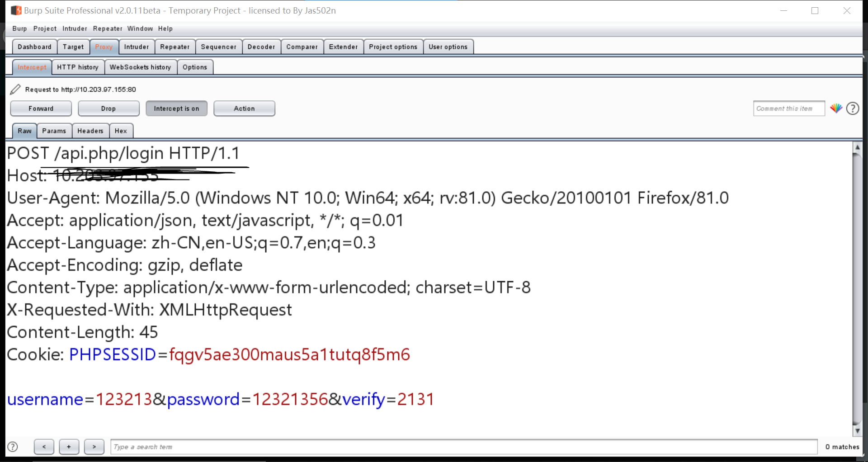Go to next search match
868x462 pixels.
(x=94, y=447)
